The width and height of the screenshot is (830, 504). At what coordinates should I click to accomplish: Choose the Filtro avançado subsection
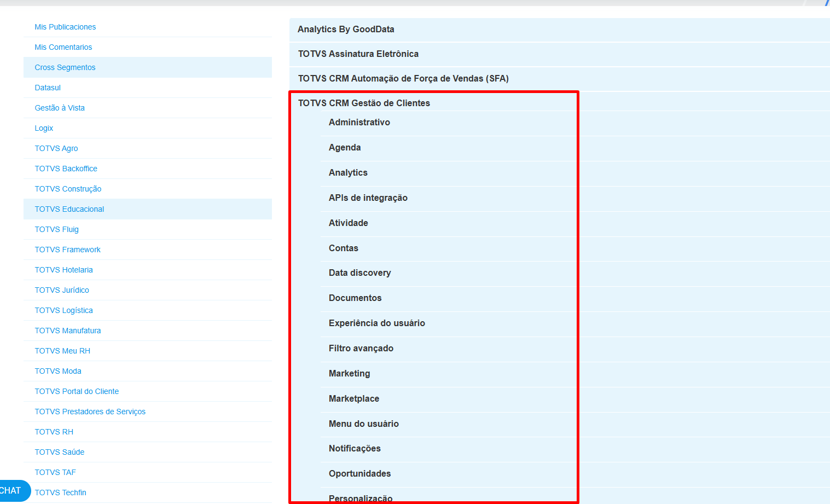point(361,349)
